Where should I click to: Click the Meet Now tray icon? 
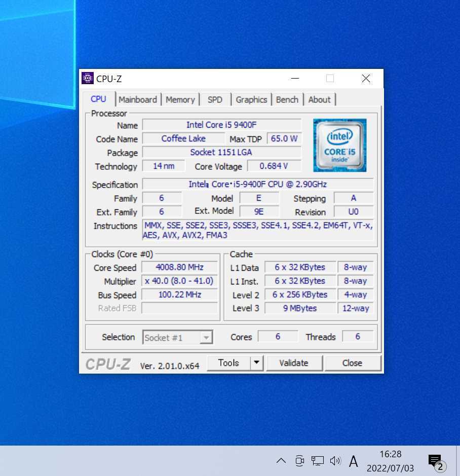tap(299, 461)
